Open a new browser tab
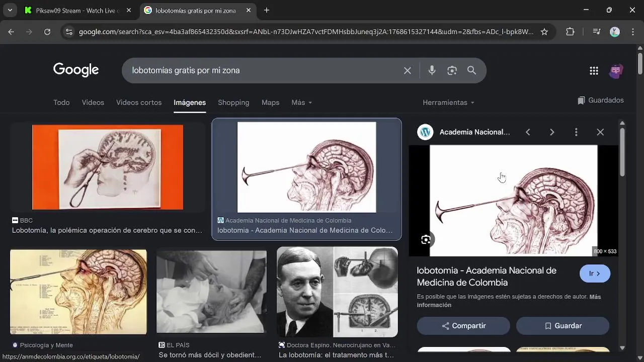This screenshot has width=644, height=362. pyautogui.click(x=267, y=10)
